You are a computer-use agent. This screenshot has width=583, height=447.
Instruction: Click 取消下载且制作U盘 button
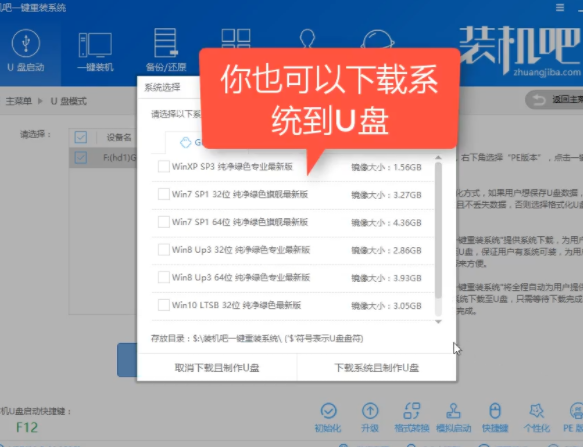tap(217, 367)
